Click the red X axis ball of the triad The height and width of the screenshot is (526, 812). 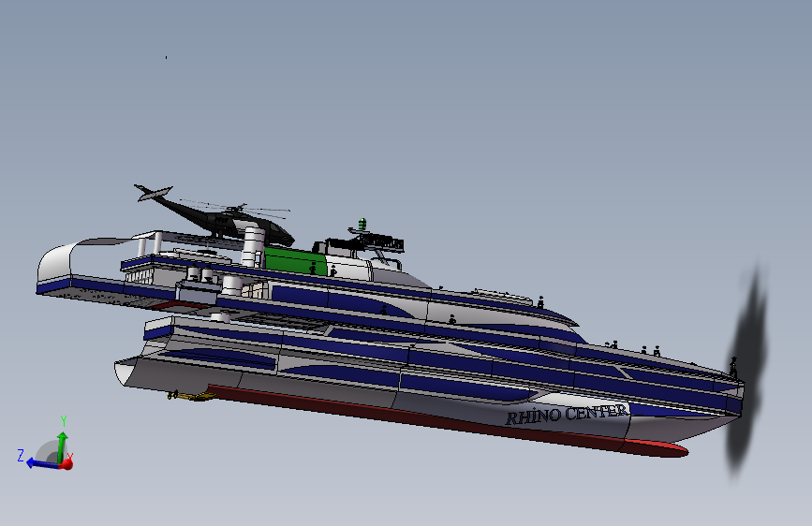point(66,464)
